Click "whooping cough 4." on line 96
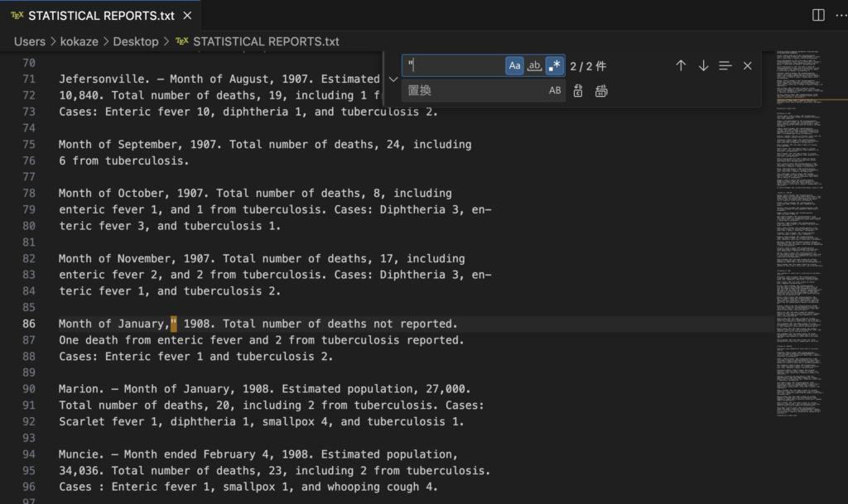This screenshot has height=504, width=848. (x=383, y=487)
